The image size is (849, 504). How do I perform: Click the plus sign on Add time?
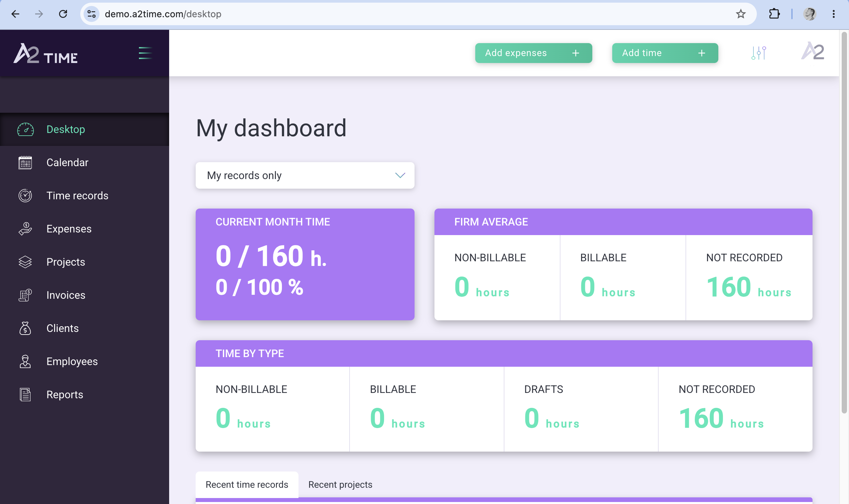[702, 53]
